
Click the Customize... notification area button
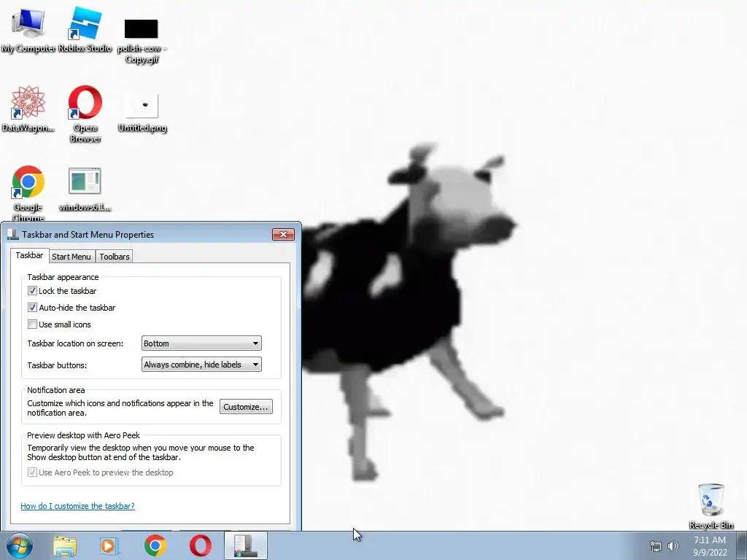click(x=246, y=407)
